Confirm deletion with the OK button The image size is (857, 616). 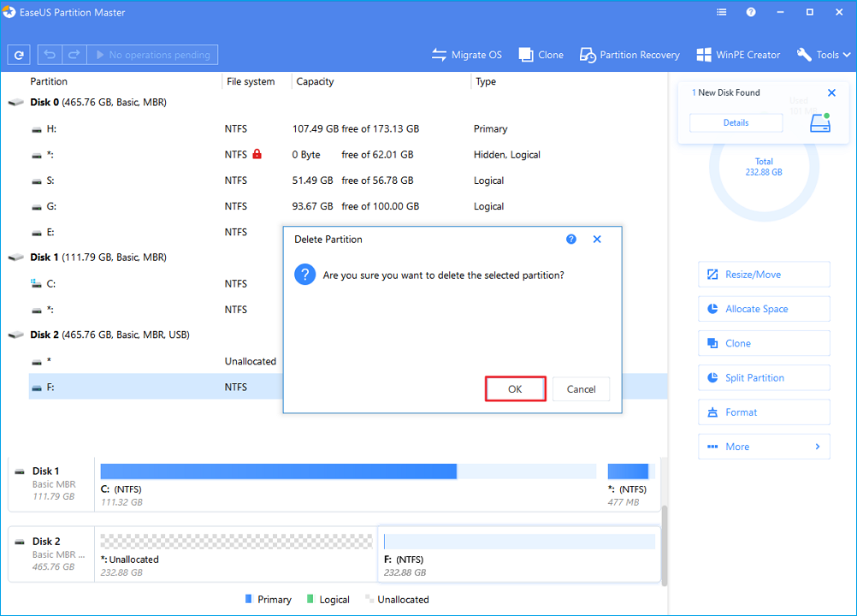coord(515,389)
